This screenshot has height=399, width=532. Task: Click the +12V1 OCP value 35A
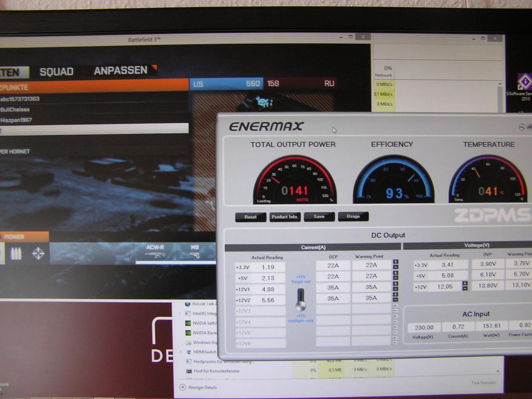click(x=333, y=287)
